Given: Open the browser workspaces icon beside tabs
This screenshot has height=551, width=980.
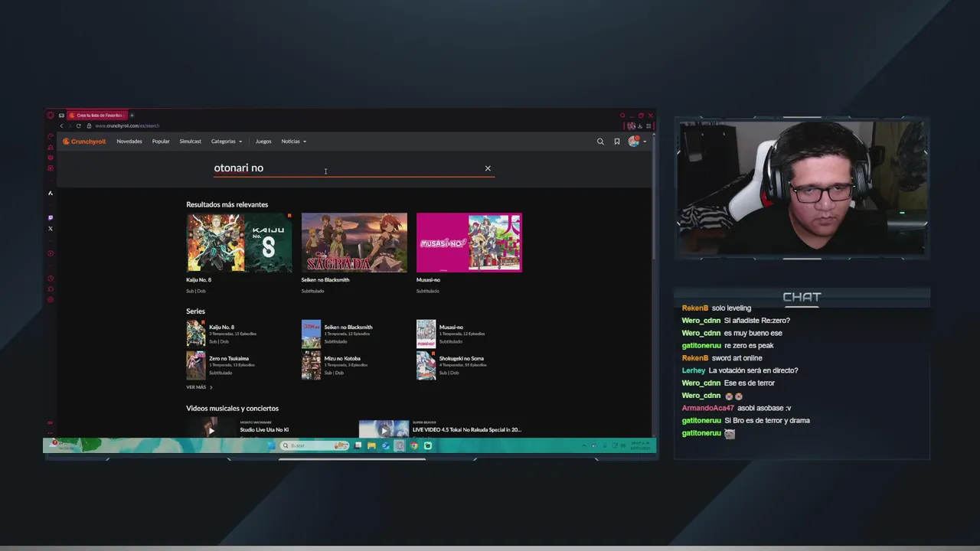Looking at the screenshot, I should (x=61, y=116).
